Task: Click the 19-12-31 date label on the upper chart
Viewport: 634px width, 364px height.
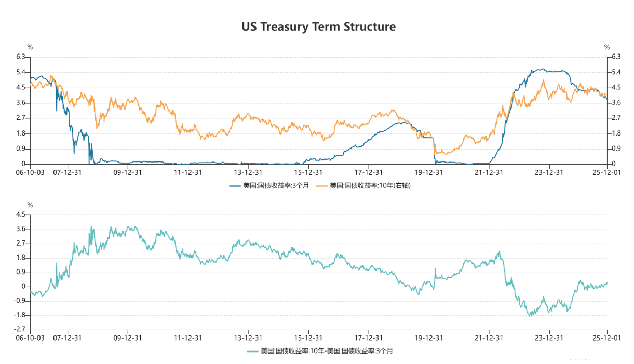Action: [x=429, y=172]
